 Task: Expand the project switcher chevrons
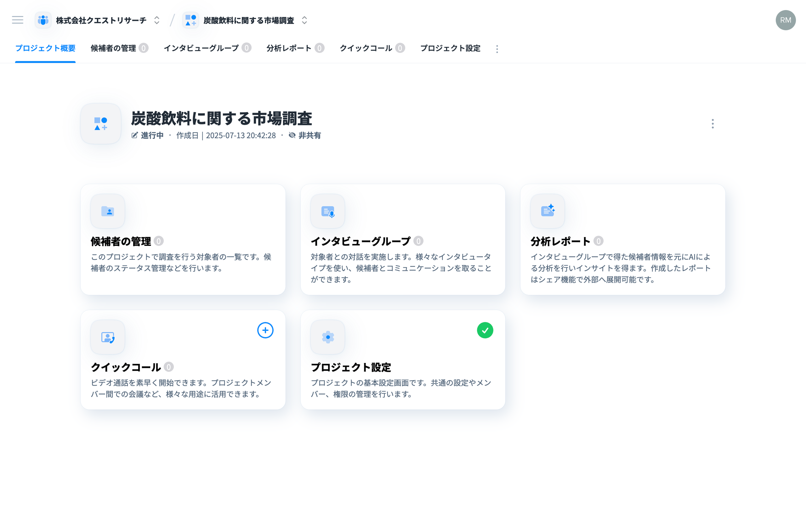click(304, 20)
